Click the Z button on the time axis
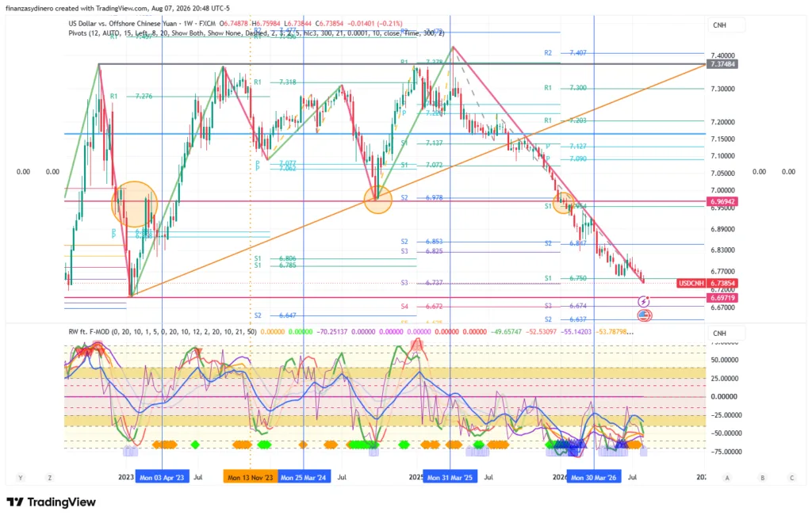The height and width of the screenshot is (519, 812). pyautogui.click(x=50, y=478)
